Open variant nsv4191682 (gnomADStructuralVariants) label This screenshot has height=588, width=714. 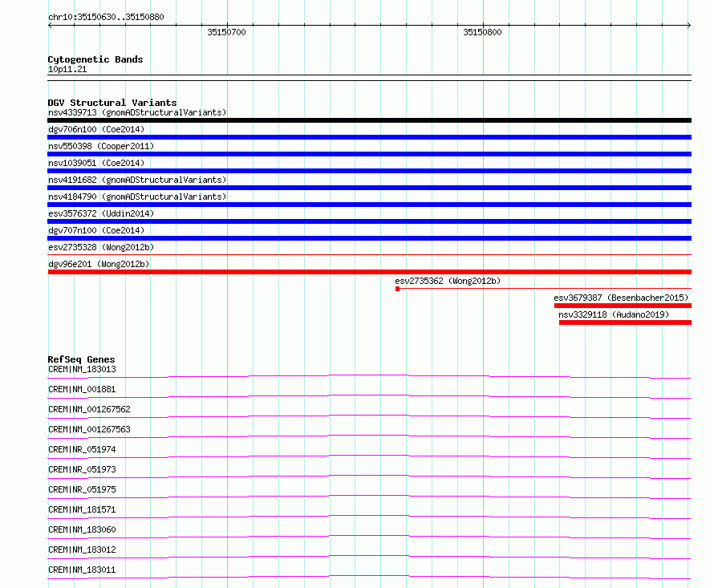[137, 180]
